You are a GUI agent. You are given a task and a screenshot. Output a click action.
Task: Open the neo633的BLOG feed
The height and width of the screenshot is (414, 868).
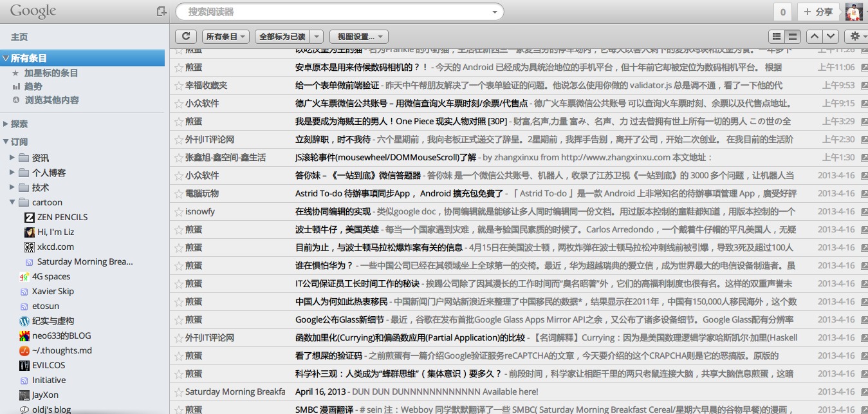coord(62,335)
